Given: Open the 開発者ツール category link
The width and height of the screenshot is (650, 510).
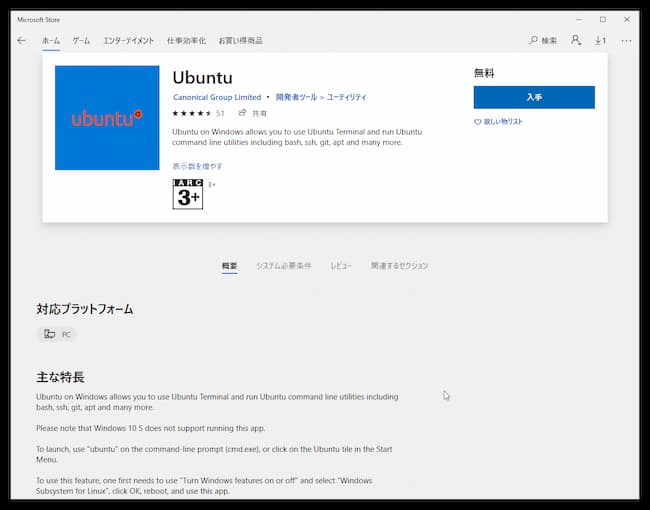Looking at the screenshot, I should (x=296, y=97).
